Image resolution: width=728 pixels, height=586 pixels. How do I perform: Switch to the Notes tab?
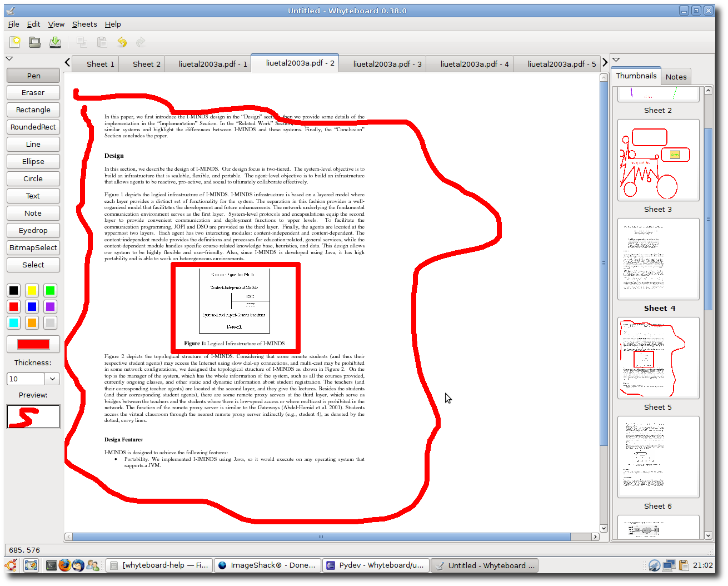[x=676, y=77]
